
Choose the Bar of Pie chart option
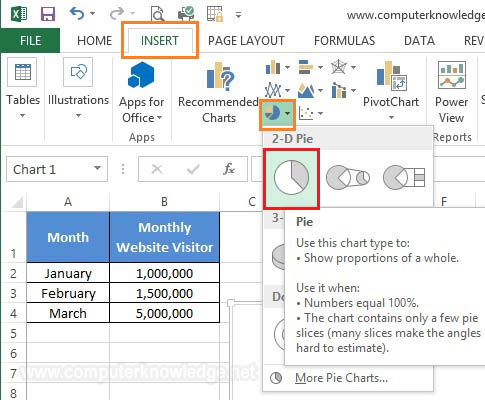point(404,177)
